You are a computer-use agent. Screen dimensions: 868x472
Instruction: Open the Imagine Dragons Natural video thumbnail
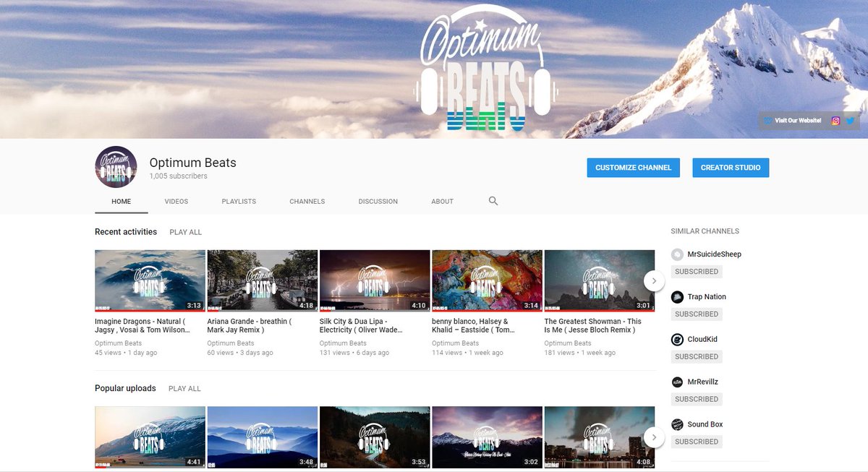[150, 280]
